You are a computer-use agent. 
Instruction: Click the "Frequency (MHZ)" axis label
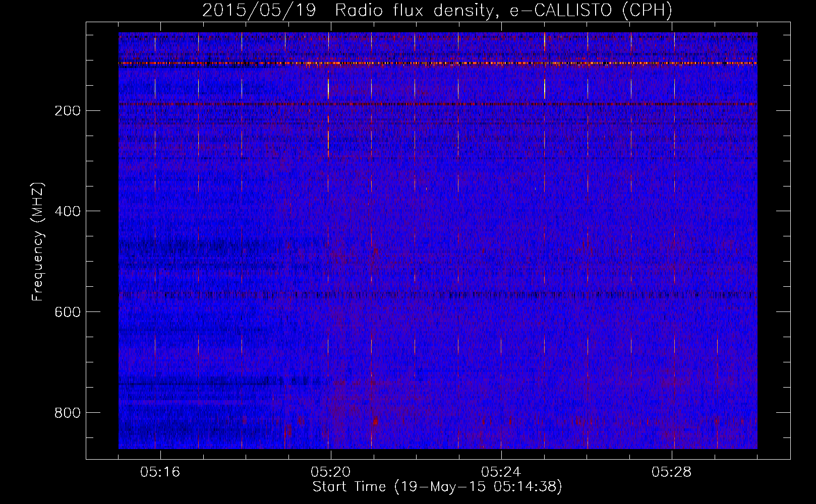38,241
